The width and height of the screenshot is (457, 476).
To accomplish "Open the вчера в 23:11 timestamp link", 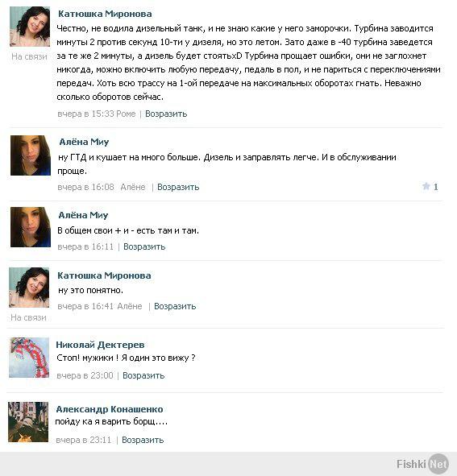I will [x=84, y=441].
